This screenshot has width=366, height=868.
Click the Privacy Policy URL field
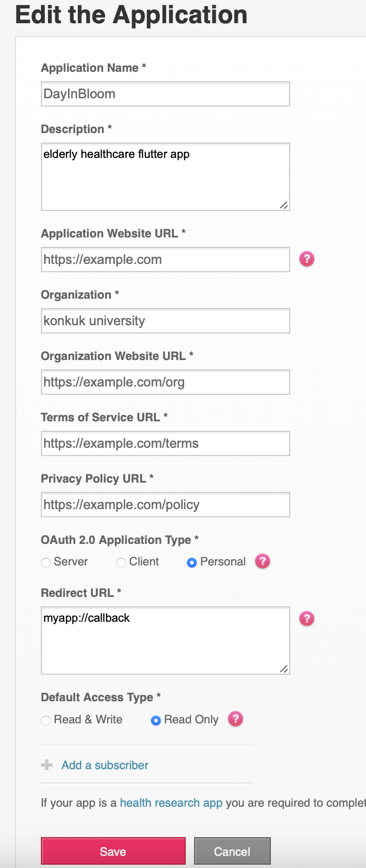pyautogui.click(x=165, y=505)
